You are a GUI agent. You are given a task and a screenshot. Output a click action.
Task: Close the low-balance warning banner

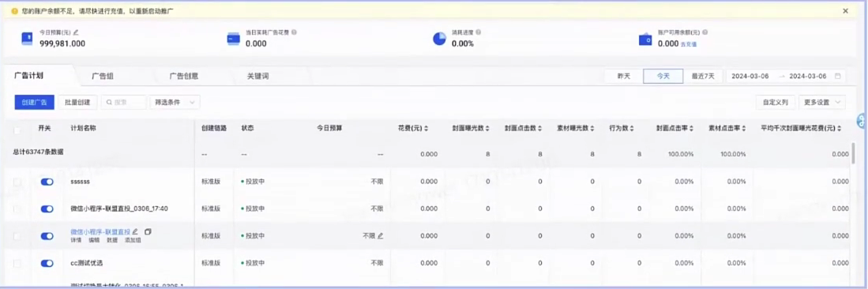point(845,10)
